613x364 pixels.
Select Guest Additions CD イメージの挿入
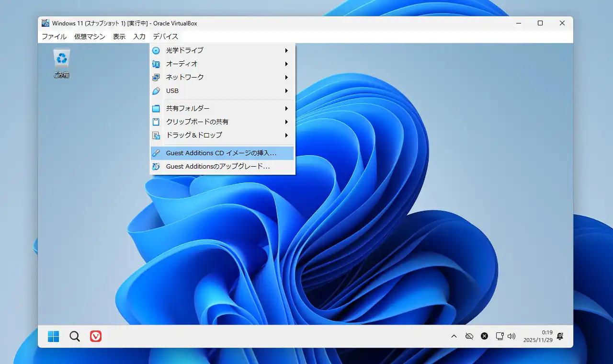click(x=221, y=153)
